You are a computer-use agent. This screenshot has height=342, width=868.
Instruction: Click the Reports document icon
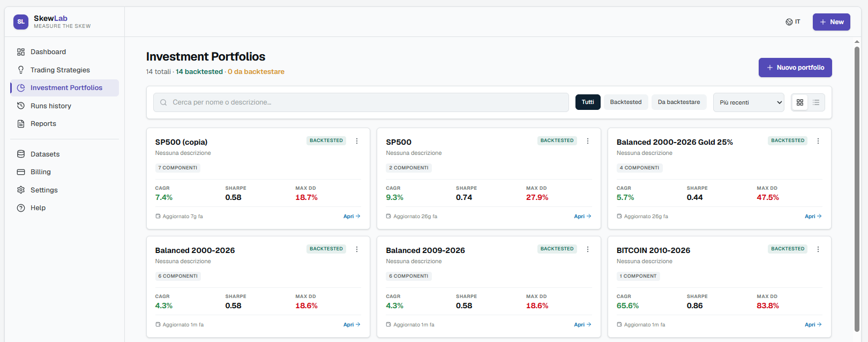click(x=21, y=124)
